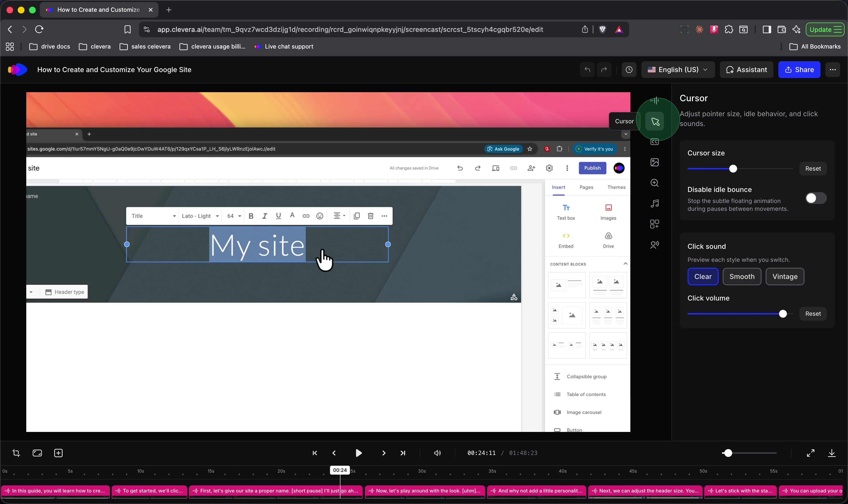Switch to the Themes tab
The width and height of the screenshot is (848, 504).
coord(616,187)
